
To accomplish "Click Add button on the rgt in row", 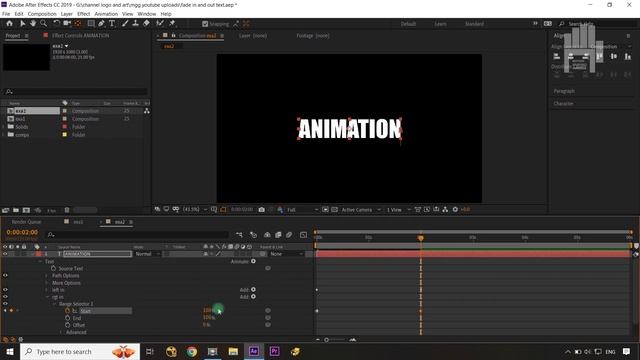I will (248, 297).
